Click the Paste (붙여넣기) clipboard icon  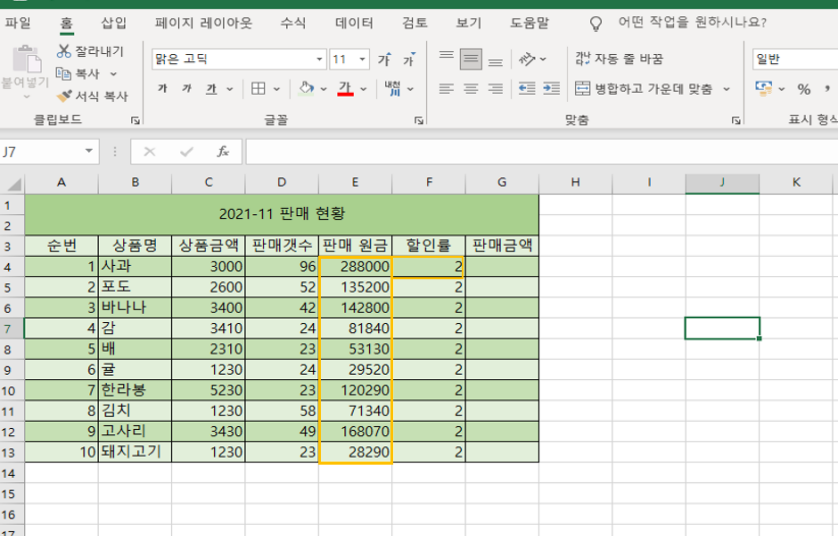[x=26, y=59]
